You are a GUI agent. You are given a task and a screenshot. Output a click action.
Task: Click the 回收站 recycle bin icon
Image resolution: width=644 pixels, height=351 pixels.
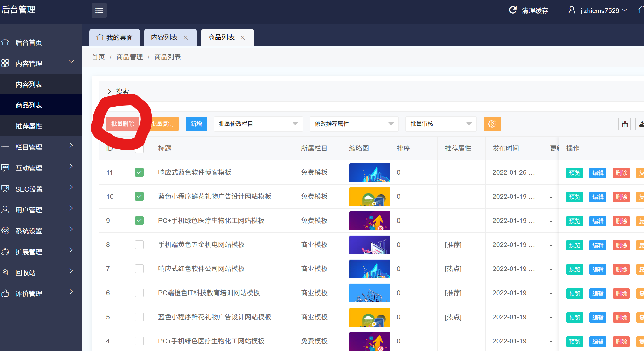[x=5, y=272]
